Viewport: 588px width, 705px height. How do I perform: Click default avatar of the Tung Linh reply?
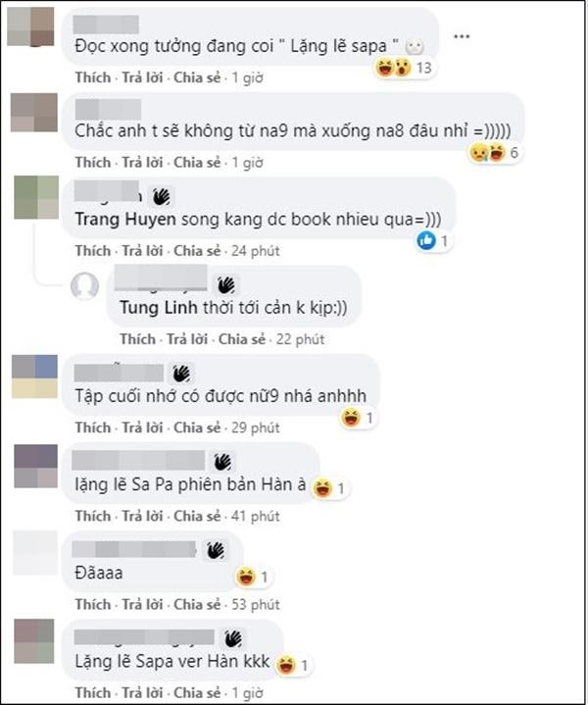84,285
